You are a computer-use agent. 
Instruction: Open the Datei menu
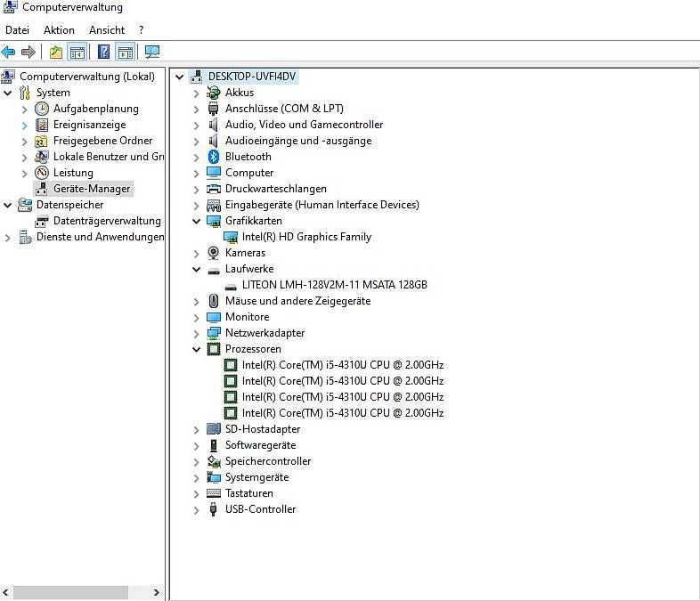coord(18,30)
